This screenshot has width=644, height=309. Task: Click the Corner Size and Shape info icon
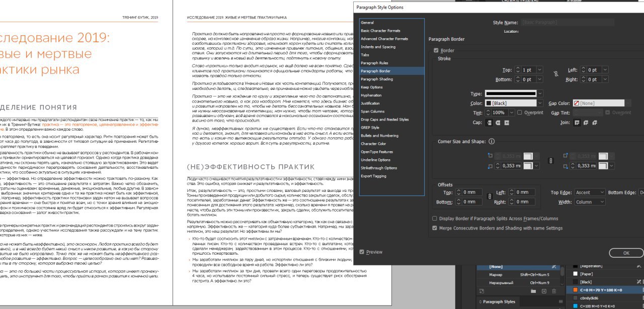492,142
